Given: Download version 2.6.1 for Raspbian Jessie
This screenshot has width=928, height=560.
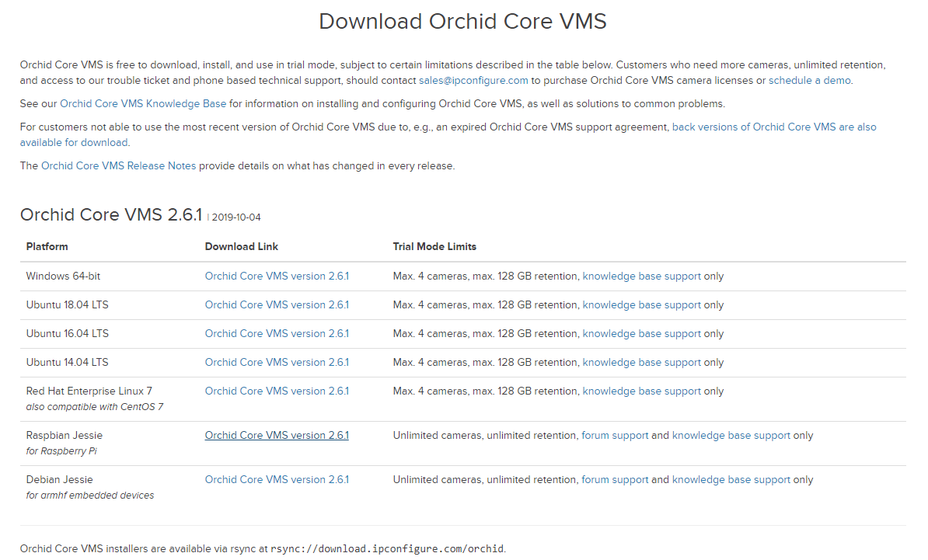Looking at the screenshot, I should click(277, 435).
